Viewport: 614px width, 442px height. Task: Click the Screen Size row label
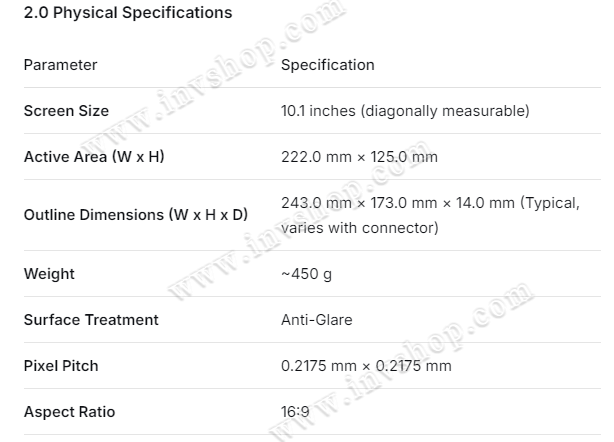66,111
